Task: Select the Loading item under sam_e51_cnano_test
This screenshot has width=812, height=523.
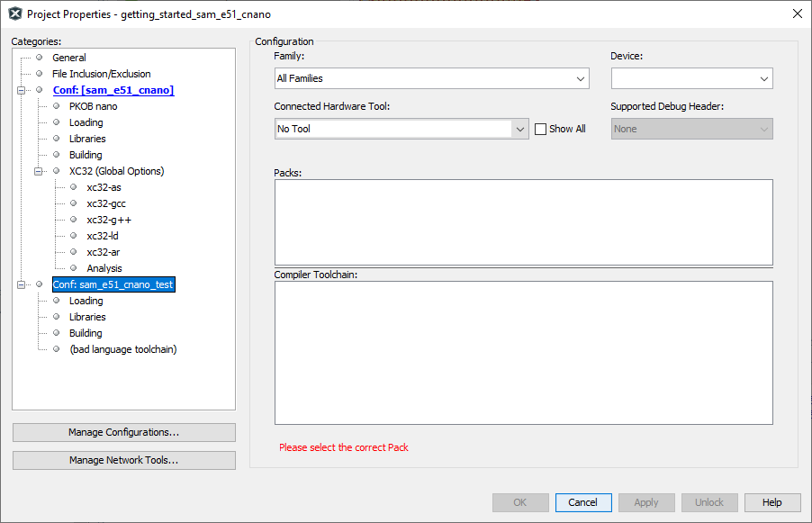Action: click(x=86, y=301)
